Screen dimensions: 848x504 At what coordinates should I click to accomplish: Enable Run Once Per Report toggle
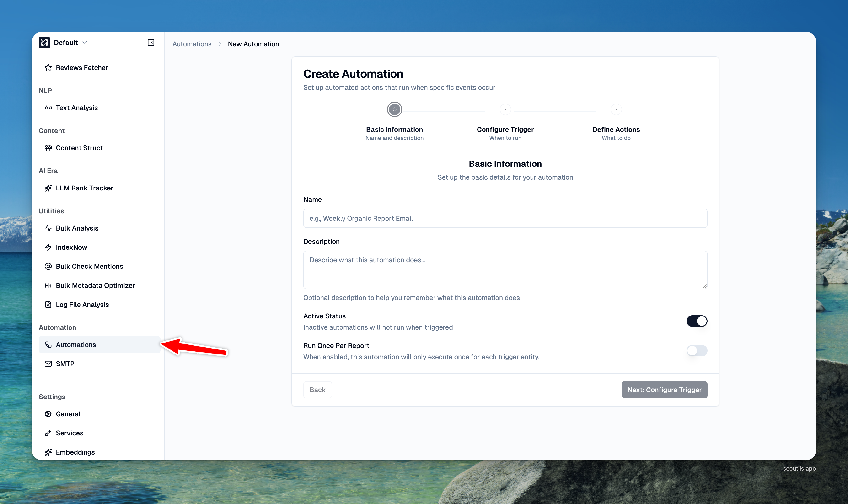coord(697,350)
